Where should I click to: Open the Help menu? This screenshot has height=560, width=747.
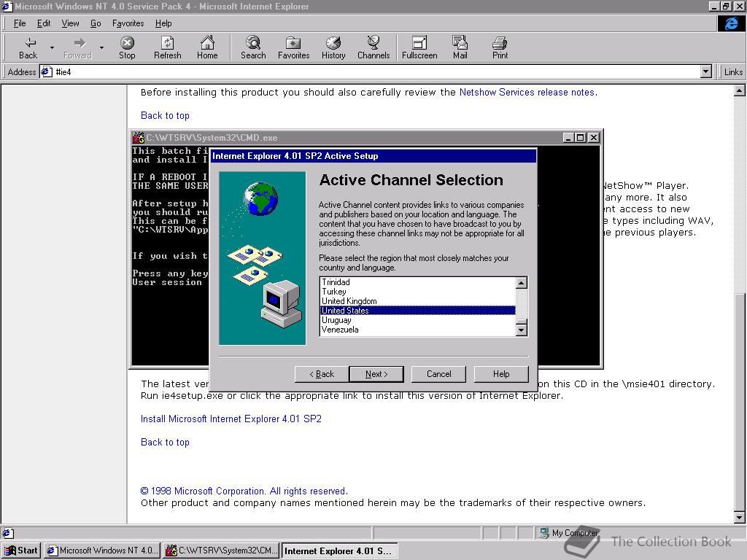(163, 23)
